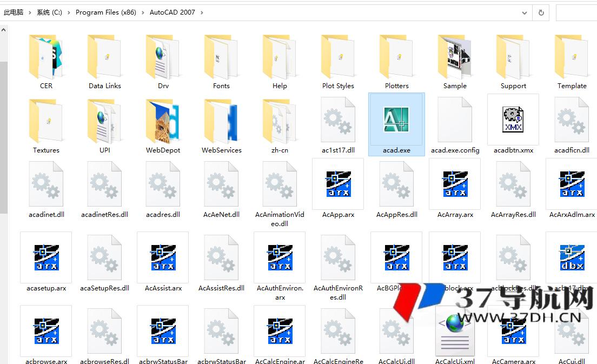Viewport: 597px width, 364px height.
Task: Expand the chevron after Program Files (x86)
Action: [143, 12]
